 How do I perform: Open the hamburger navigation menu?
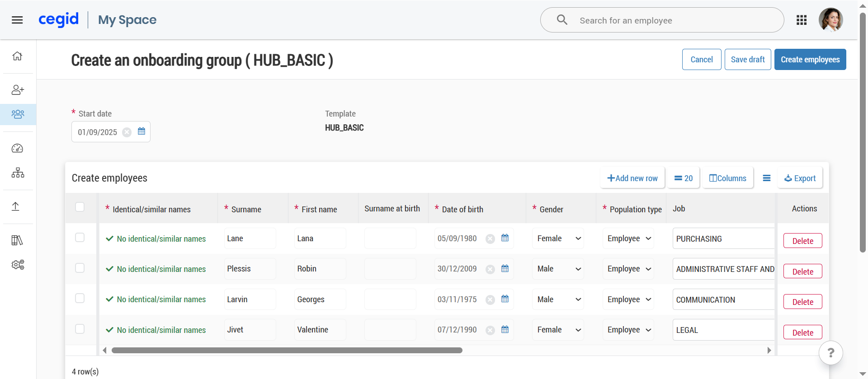coord(17,20)
